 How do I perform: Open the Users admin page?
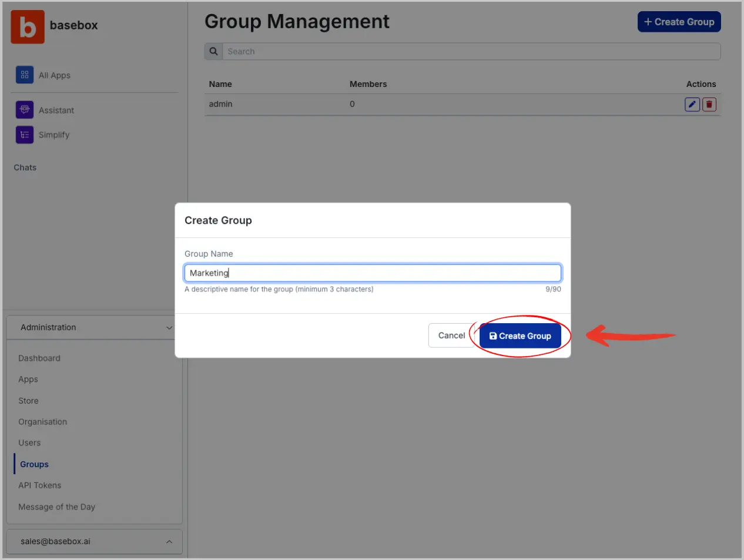pyautogui.click(x=29, y=443)
